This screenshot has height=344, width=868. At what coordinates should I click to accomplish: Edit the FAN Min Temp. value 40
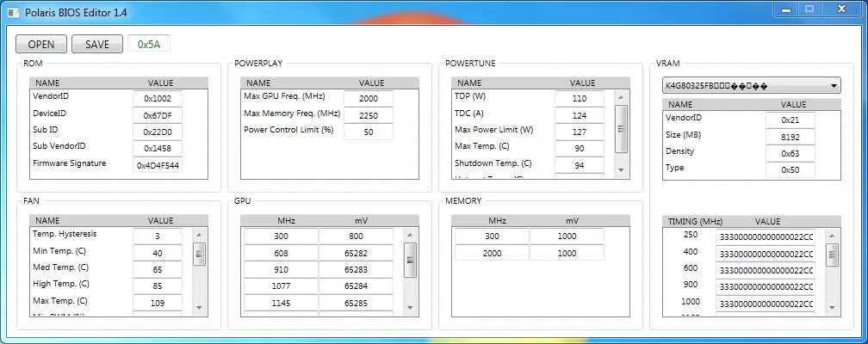158,253
